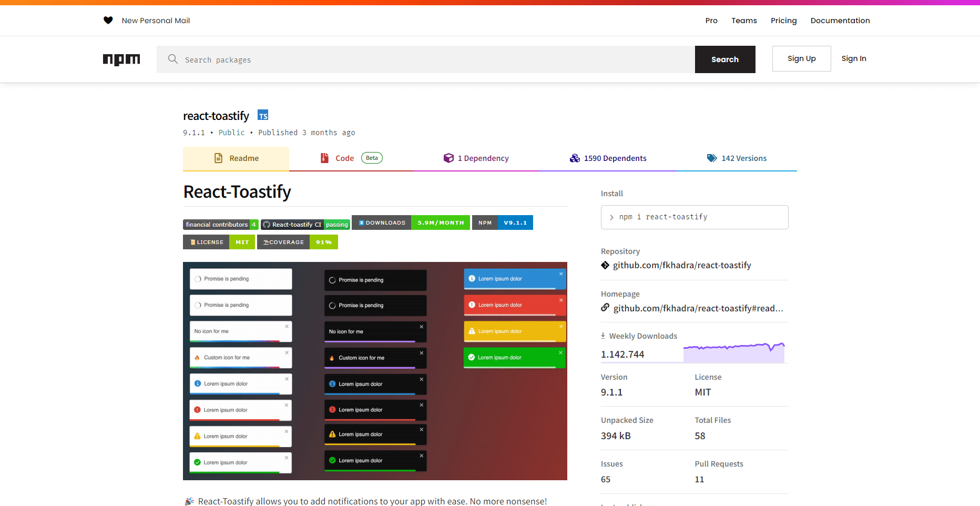
Task: Click the Published 3 months ago text
Action: click(x=307, y=133)
